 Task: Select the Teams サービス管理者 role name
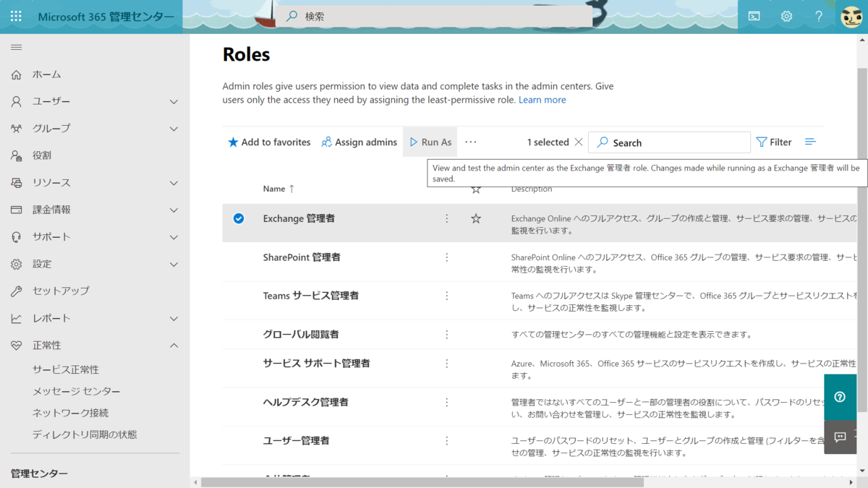[x=311, y=296]
